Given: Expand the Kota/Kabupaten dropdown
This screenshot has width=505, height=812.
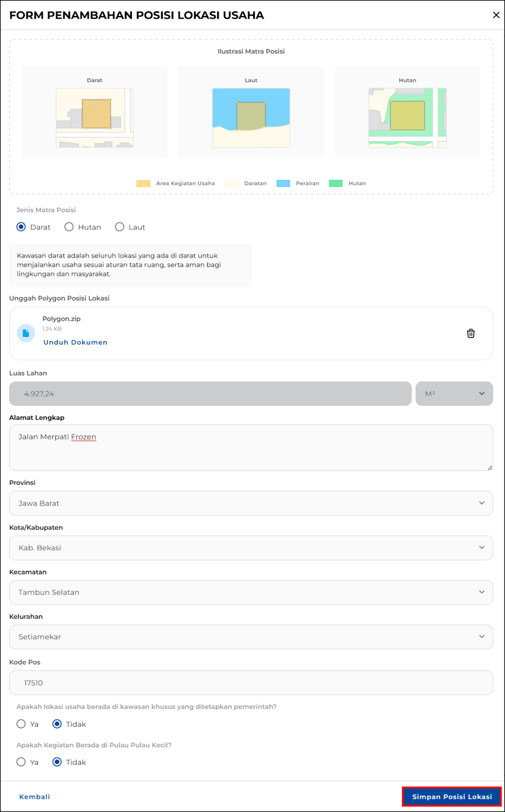Looking at the screenshot, I should tap(251, 548).
